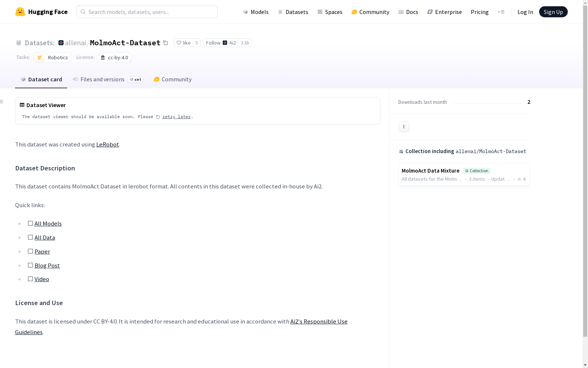Click the downloads last month chart line
This screenshot has height=368, width=588.
coord(487,103)
